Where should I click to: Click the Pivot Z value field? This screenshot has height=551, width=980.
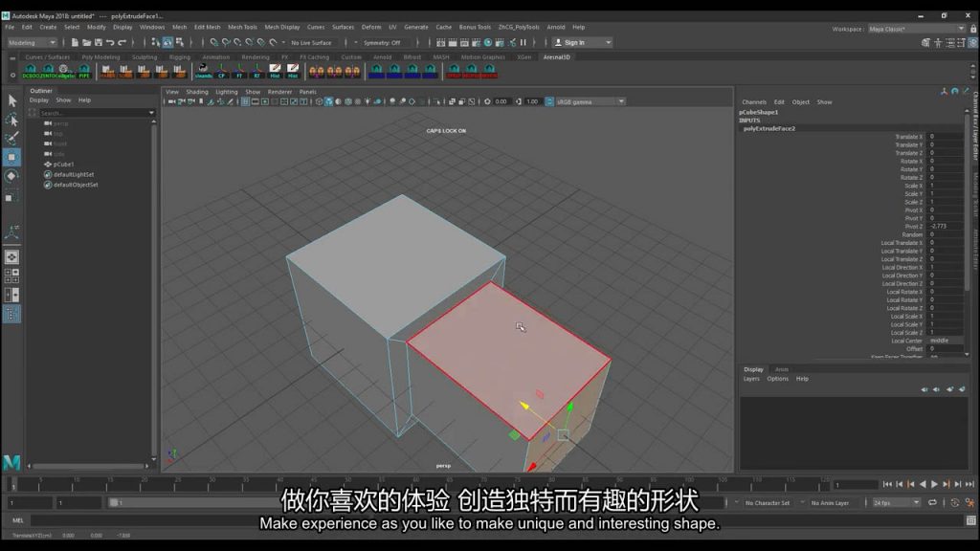coord(946,226)
